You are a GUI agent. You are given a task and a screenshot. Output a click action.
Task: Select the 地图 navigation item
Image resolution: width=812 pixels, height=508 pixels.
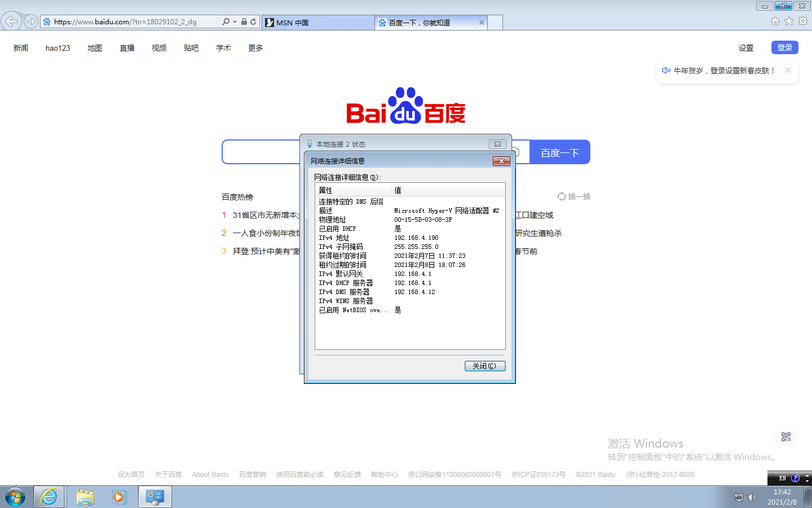click(95, 48)
